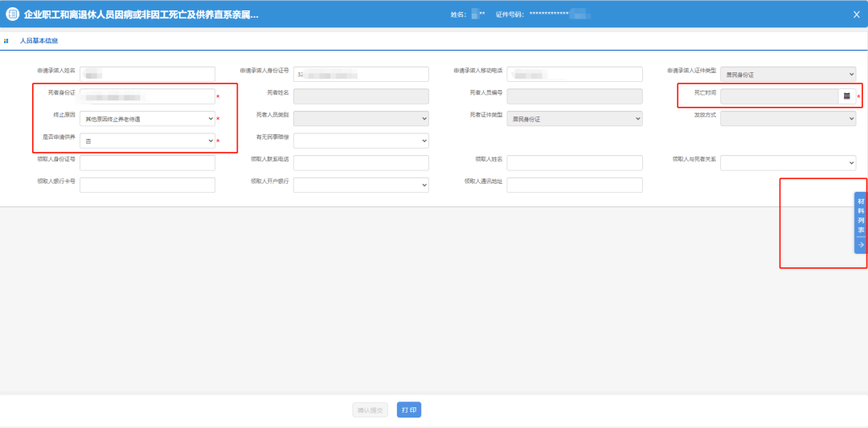Screen dimensions: 868x428
Task: Click the 死亡时间 date field
Action: point(780,96)
